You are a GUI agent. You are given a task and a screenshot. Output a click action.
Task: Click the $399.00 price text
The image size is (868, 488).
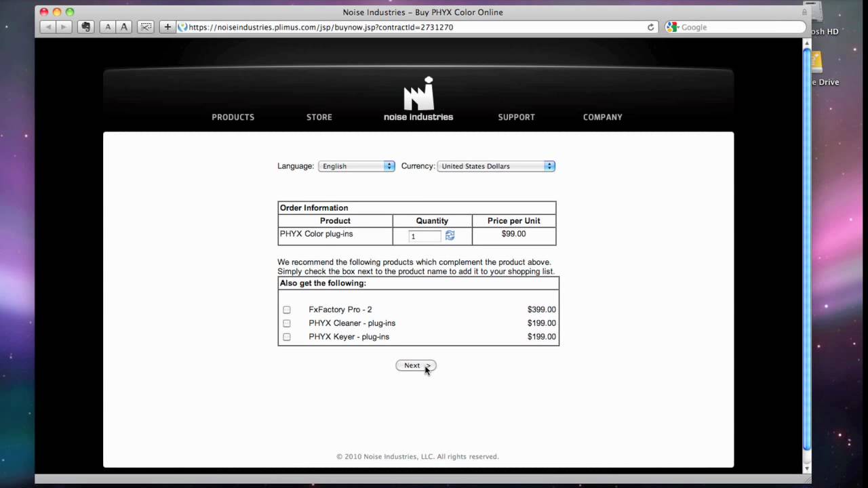coord(542,310)
